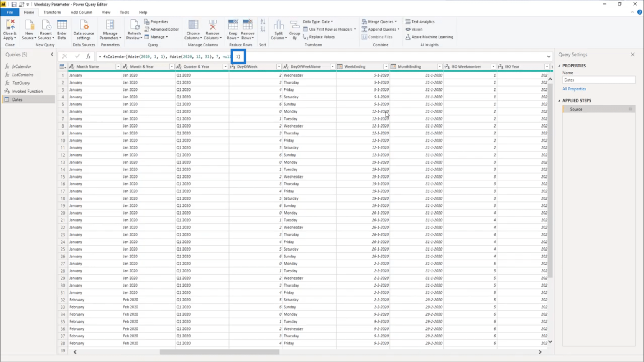The width and height of the screenshot is (644, 362).
Task: Open the Month & Year column filter dropdown
Action: 172,67
